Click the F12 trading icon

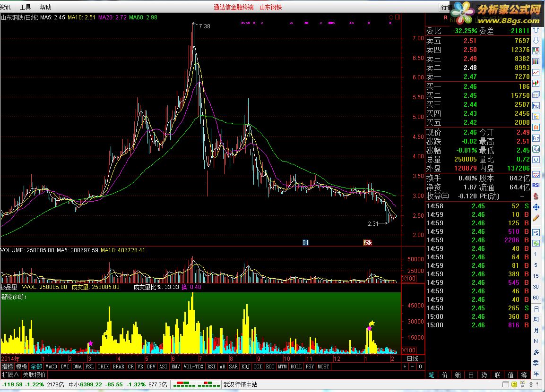pos(536,138)
